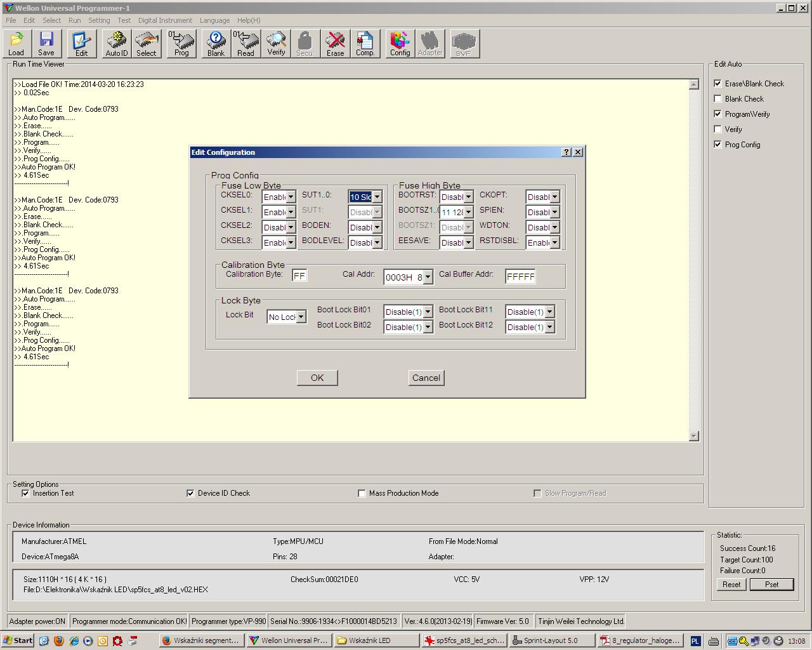
Task: Uncheck the Device ID Check option
Action: (190, 493)
